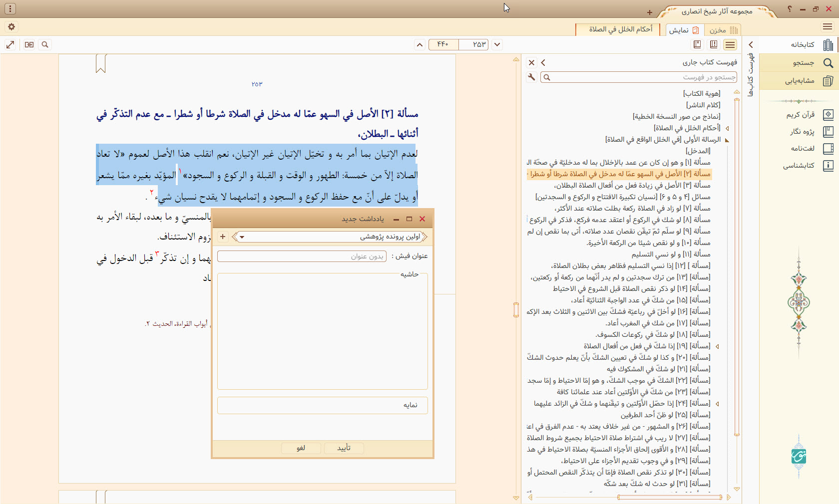
Task: Select مسألة [۱۸] ركوعات الكسوف entry
Action: 653,334
